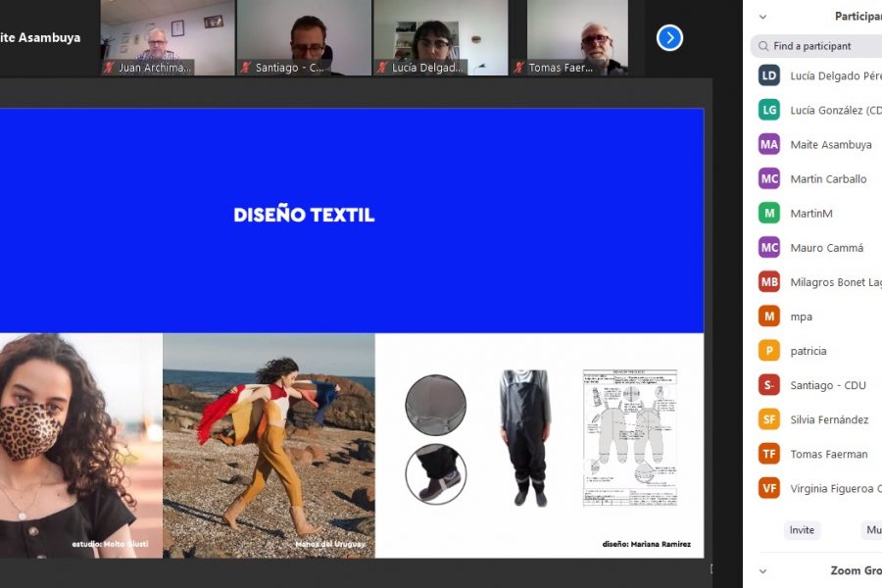Select Lucía Delgad video thumbnail

pos(440,37)
